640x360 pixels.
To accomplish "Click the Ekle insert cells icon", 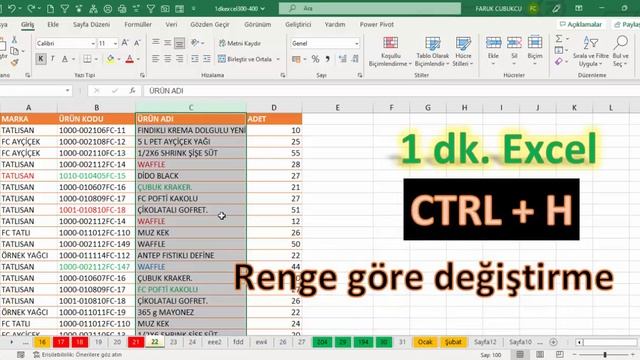I will 493,42.
